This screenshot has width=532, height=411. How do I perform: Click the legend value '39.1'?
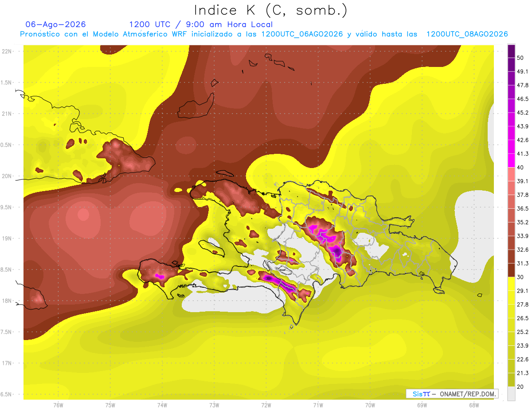pos(523,181)
